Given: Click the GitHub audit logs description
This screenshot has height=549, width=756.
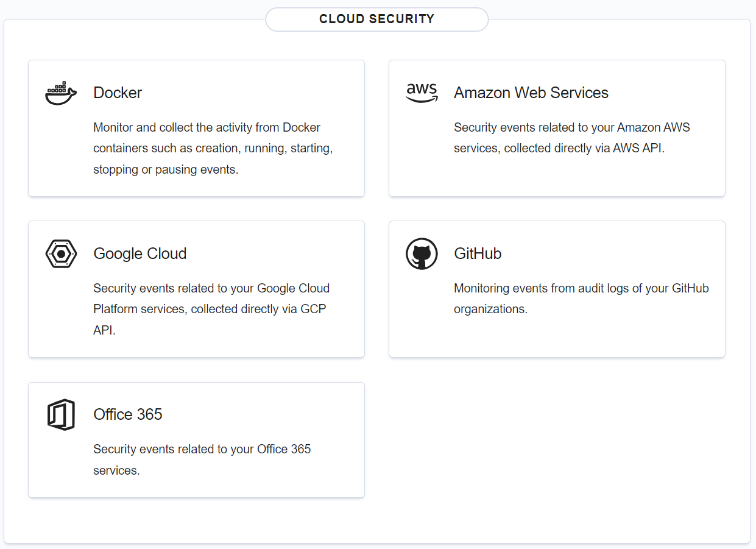Looking at the screenshot, I should (x=581, y=299).
